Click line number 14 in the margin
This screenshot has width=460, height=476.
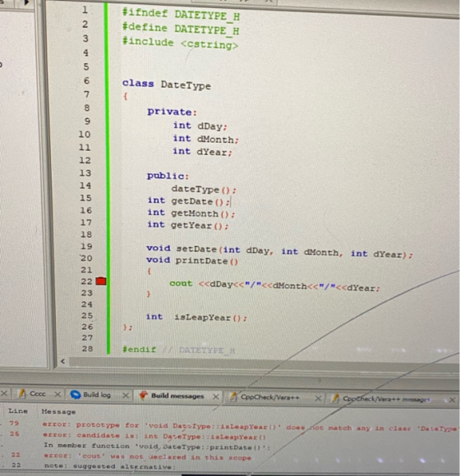(x=85, y=185)
